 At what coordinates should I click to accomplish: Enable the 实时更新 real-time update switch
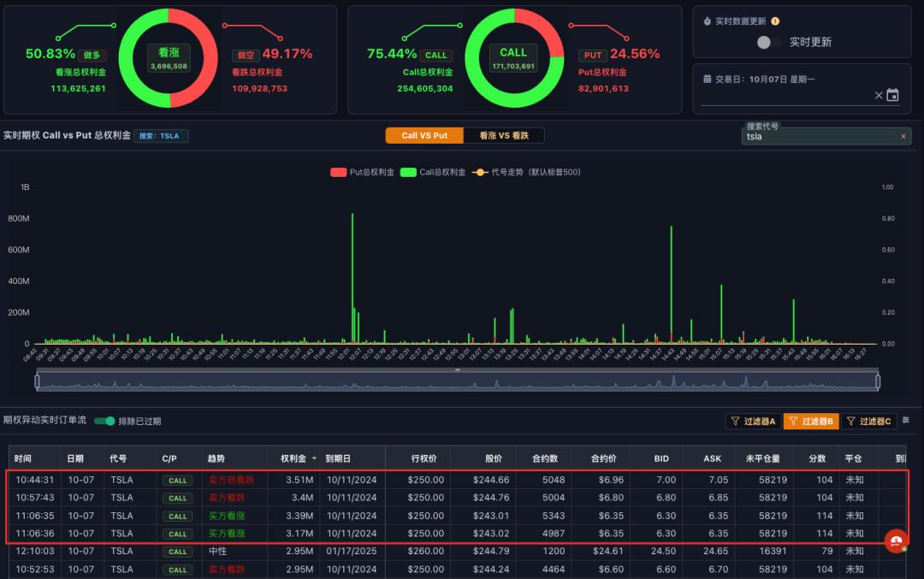[x=766, y=42]
